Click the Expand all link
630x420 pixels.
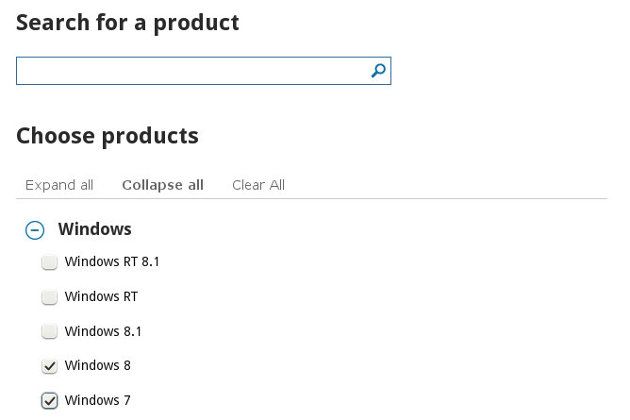point(59,185)
